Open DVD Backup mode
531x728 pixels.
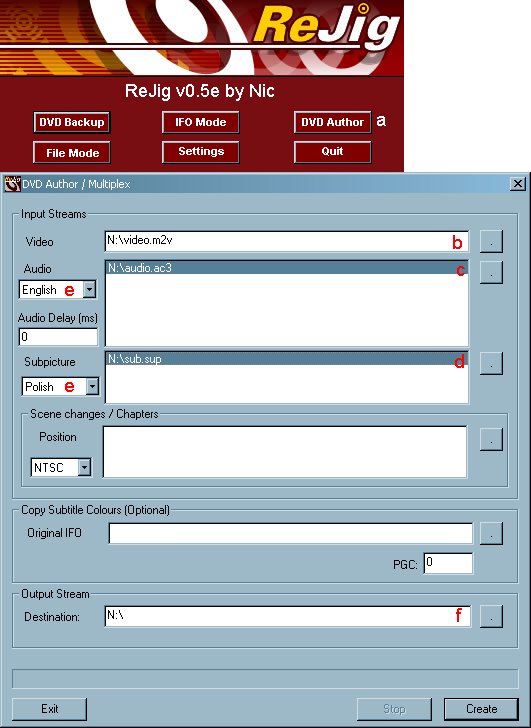point(71,123)
